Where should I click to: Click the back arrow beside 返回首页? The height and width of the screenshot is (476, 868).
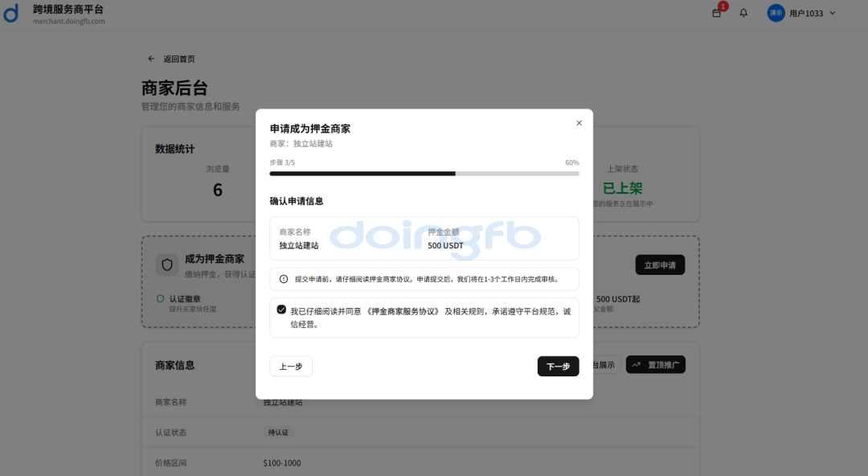click(x=151, y=59)
